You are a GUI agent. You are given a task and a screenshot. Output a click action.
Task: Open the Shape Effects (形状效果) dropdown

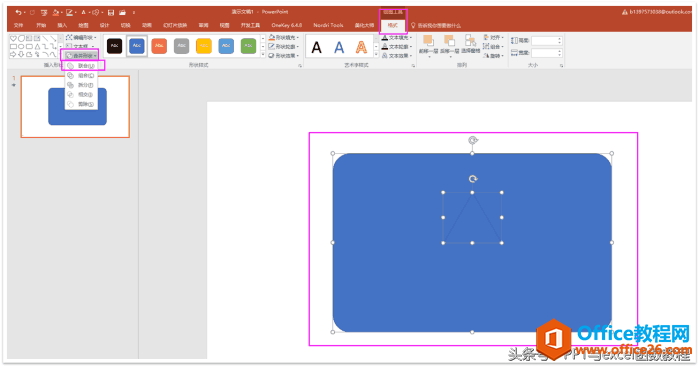[x=284, y=56]
